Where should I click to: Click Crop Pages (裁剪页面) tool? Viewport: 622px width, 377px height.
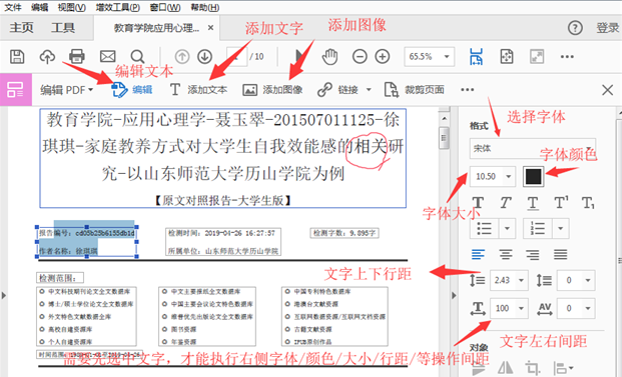[x=414, y=90]
